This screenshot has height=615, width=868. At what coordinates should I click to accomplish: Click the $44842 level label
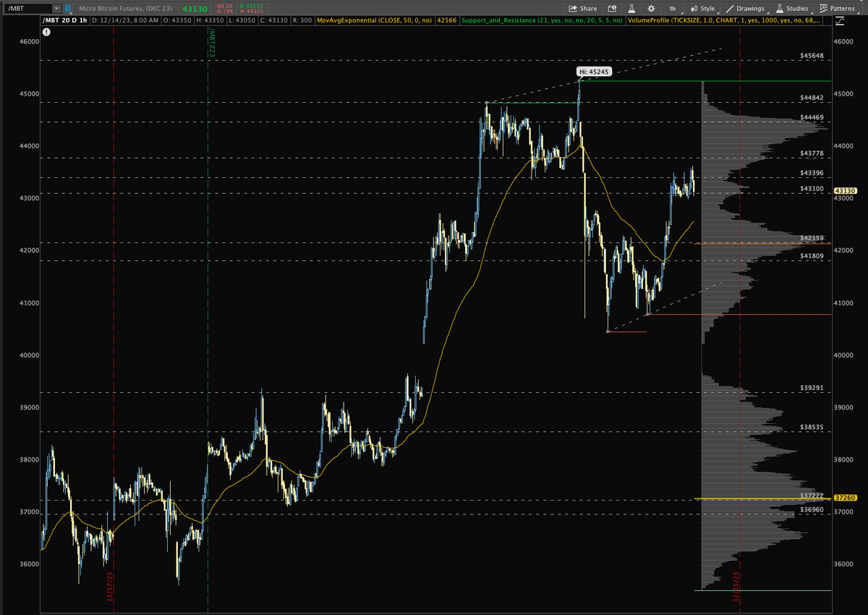[x=812, y=98]
